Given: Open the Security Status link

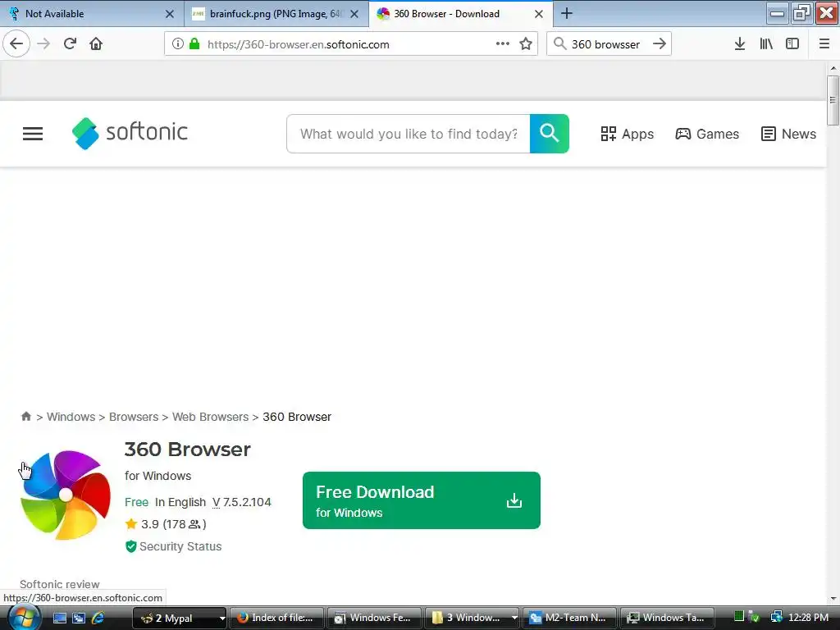Looking at the screenshot, I should point(173,546).
